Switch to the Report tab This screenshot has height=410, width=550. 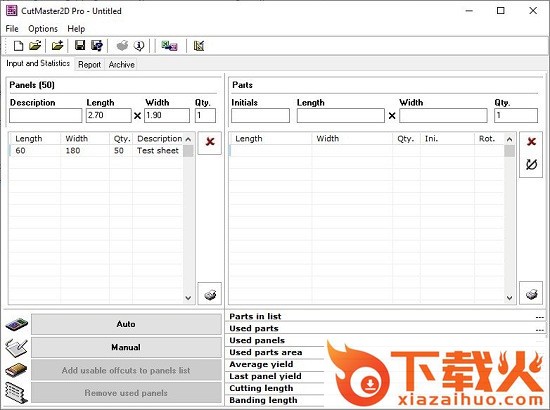(89, 65)
